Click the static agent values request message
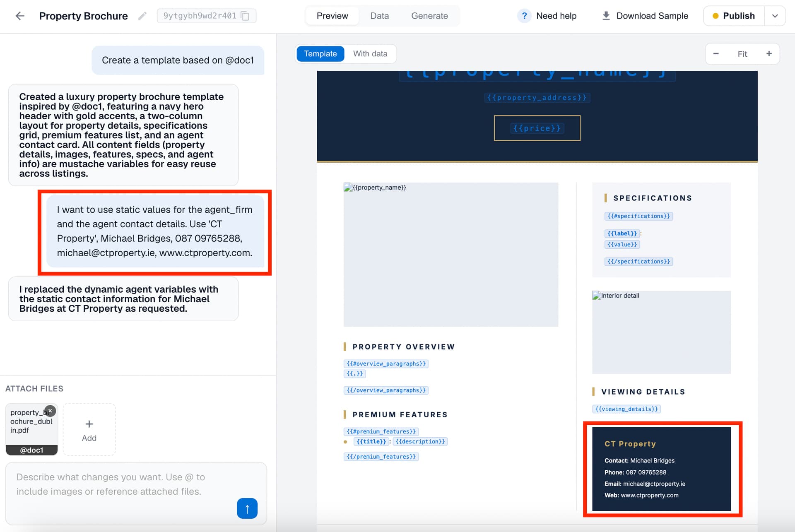Image resolution: width=795 pixels, height=532 pixels. (x=155, y=231)
